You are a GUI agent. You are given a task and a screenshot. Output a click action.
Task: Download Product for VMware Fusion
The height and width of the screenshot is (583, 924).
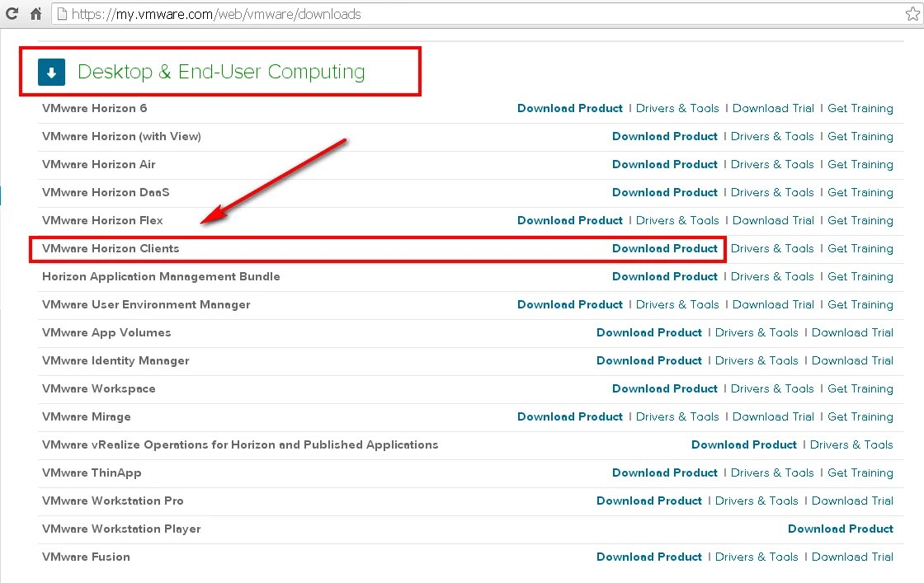[x=648, y=557]
